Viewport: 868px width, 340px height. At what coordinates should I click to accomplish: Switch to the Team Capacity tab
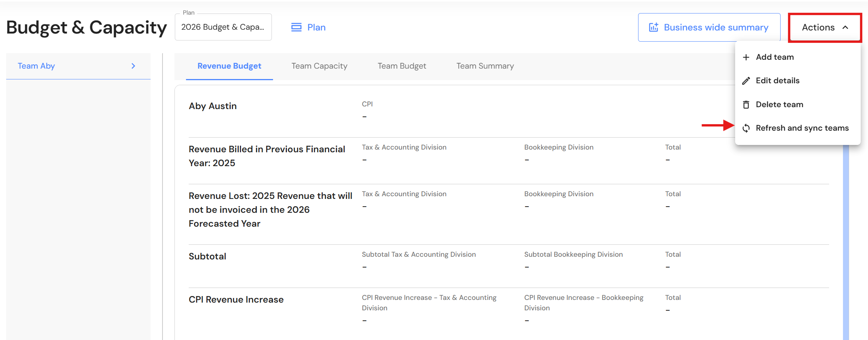coord(319,66)
